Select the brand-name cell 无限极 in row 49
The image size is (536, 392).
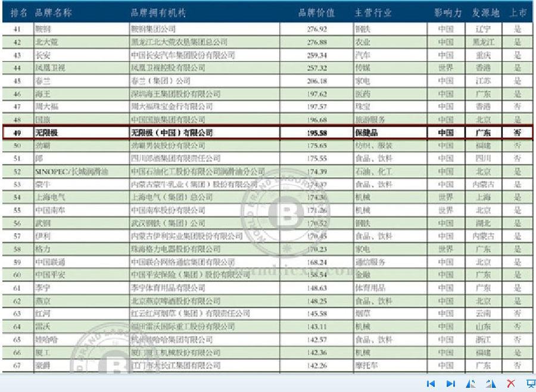[46, 133]
